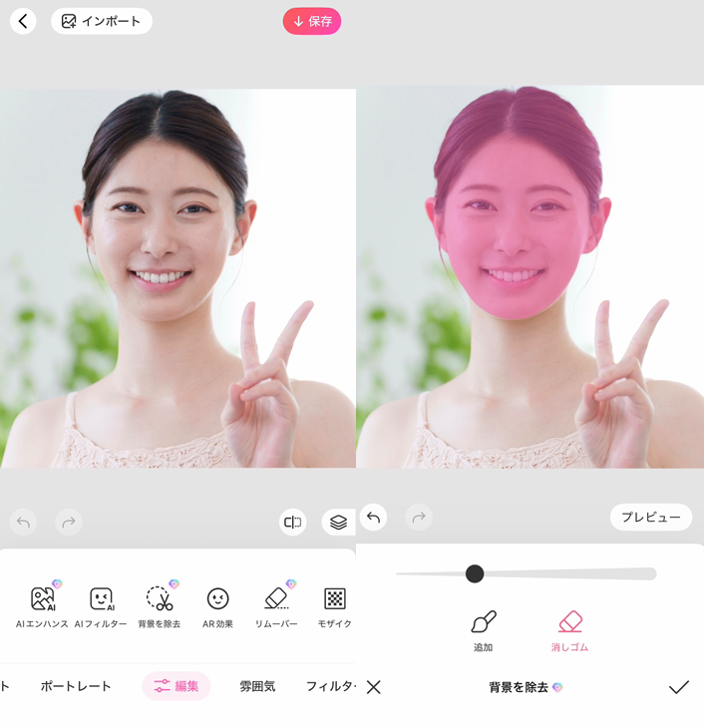Confirm background removal with checkmark
This screenshot has height=728, width=704.
pos(678,687)
